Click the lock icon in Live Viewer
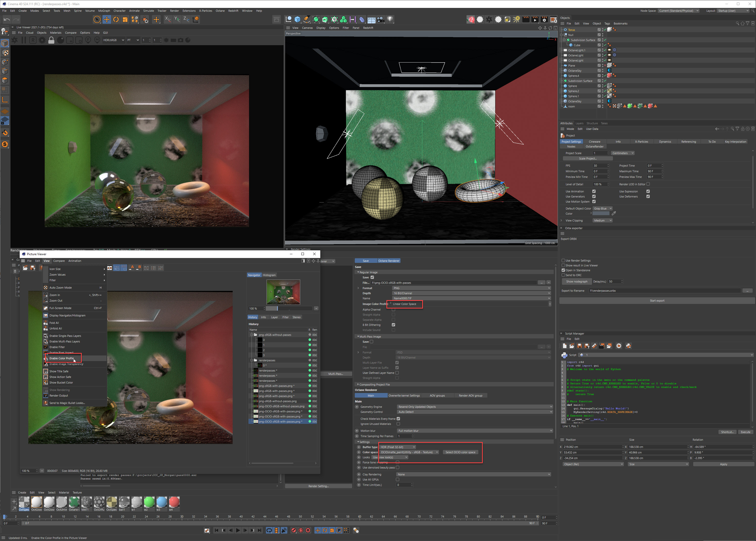Image resolution: width=756 pixels, height=541 pixels. pos(51,40)
